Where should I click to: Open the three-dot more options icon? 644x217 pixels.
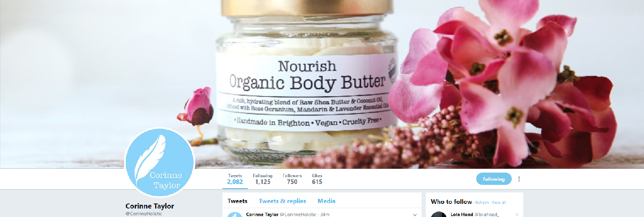tap(519, 179)
